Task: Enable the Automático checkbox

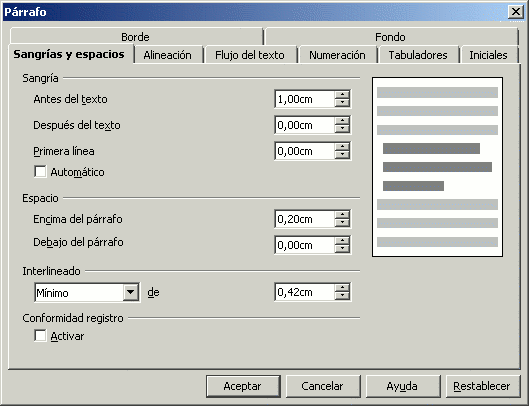Action: tap(40, 171)
